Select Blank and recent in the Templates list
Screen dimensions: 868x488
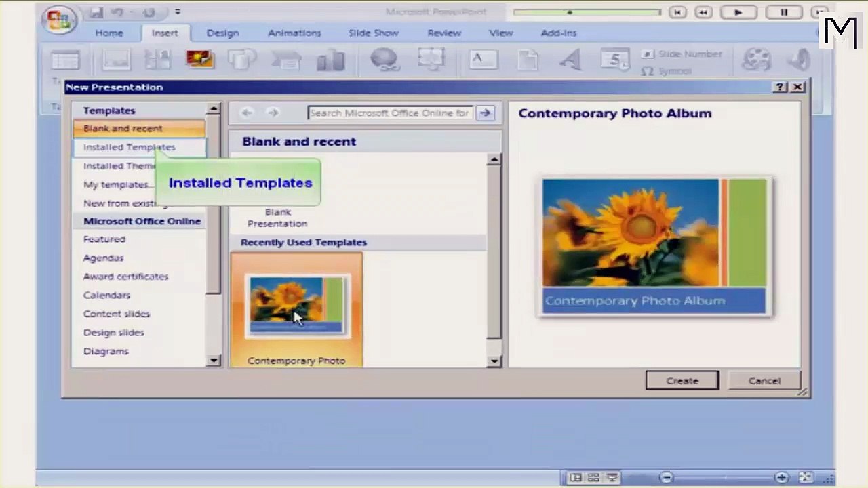tap(139, 128)
